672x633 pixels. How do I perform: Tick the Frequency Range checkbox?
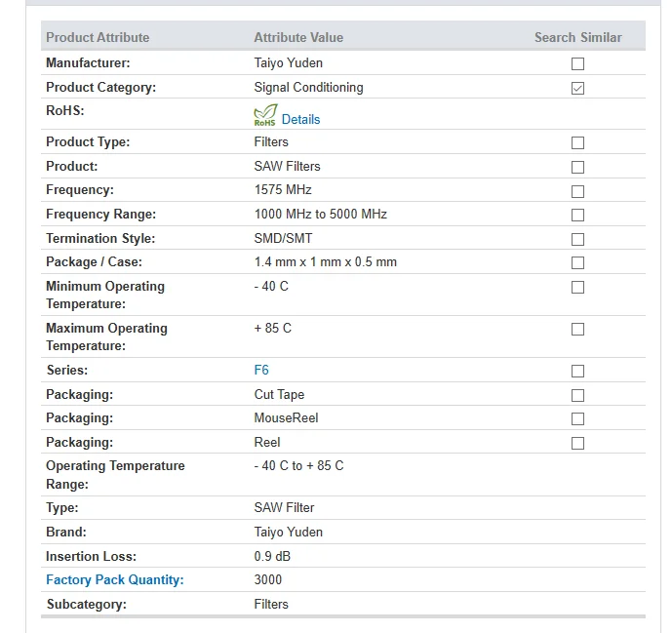577,215
